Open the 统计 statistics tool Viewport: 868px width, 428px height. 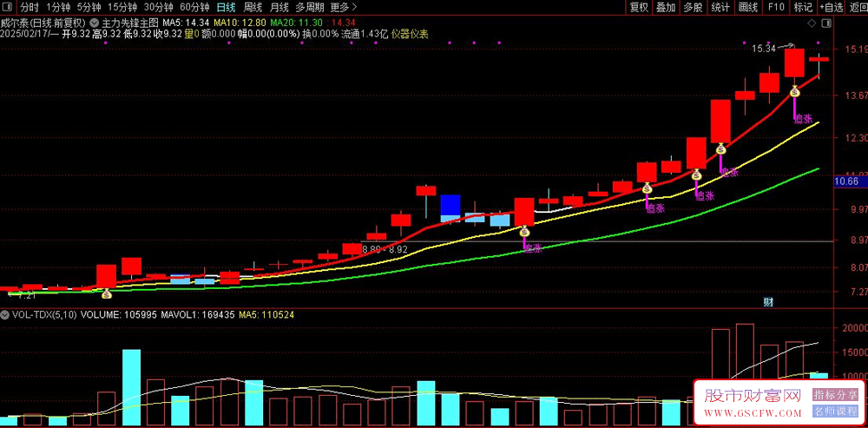[x=720, y=7]
